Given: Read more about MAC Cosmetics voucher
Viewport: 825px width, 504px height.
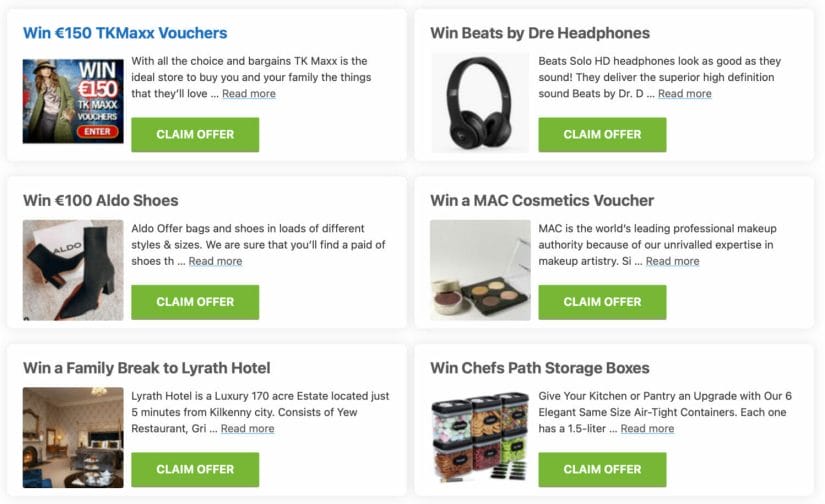Looking at the screenshot, I should point(672,261).
